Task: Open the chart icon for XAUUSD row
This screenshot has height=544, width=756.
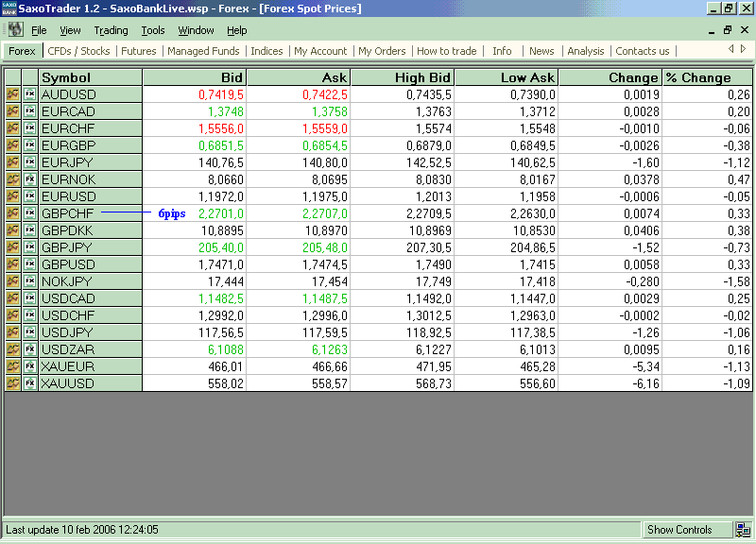Action: [x=13, y=383]
